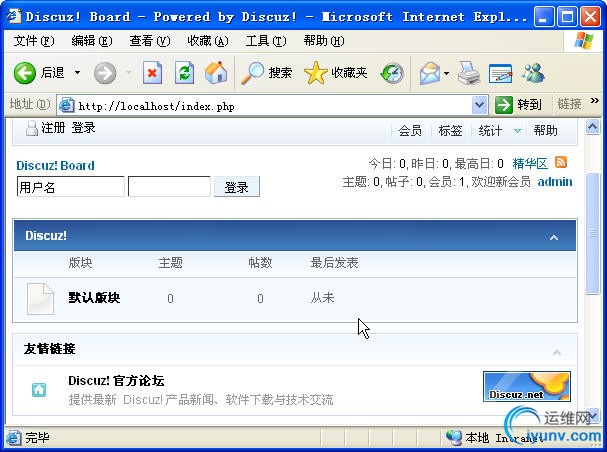The height and width of the screenshot is (452, 607).
Task: Collapse the Discuz! category section
Action: (554, 237)
